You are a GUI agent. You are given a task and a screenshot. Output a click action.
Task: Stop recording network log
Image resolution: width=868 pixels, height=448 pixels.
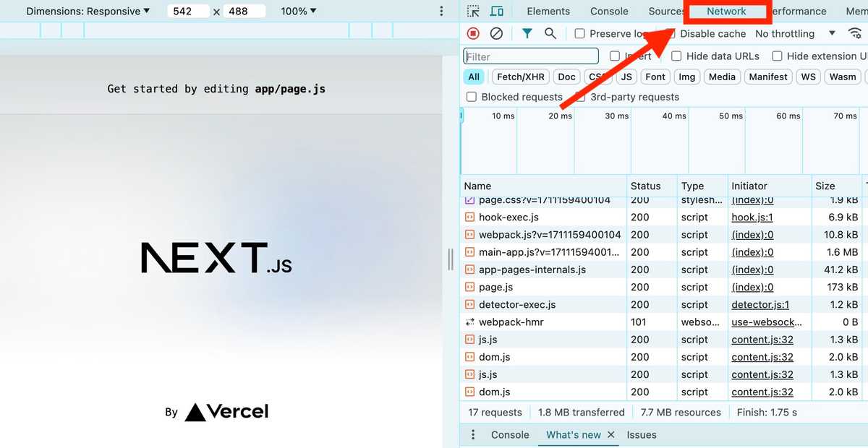coord(473,33)
